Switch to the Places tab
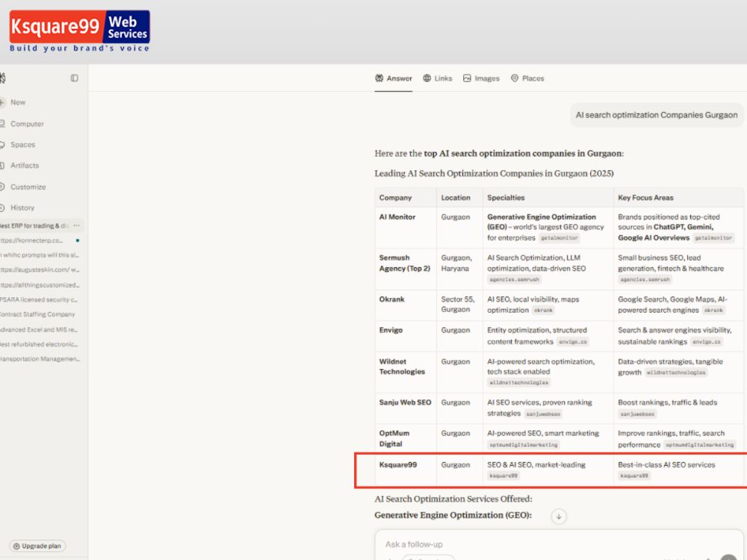Viewport: 747px width, 560px height. point(527,78)
